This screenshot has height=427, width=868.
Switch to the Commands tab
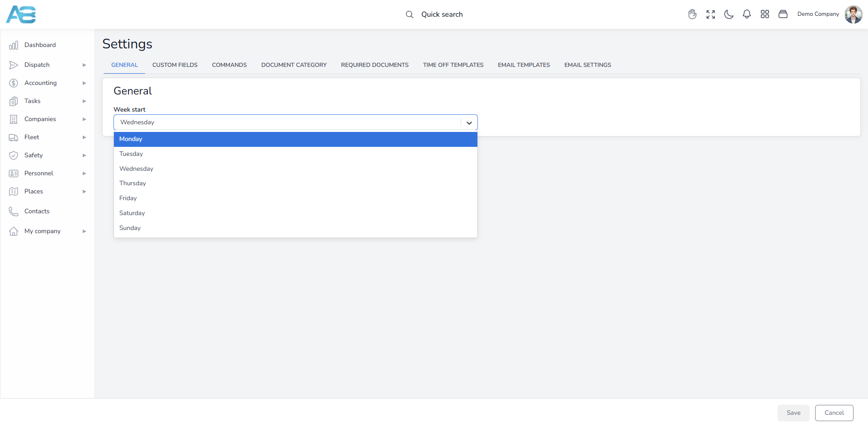(x=229, y=65)
